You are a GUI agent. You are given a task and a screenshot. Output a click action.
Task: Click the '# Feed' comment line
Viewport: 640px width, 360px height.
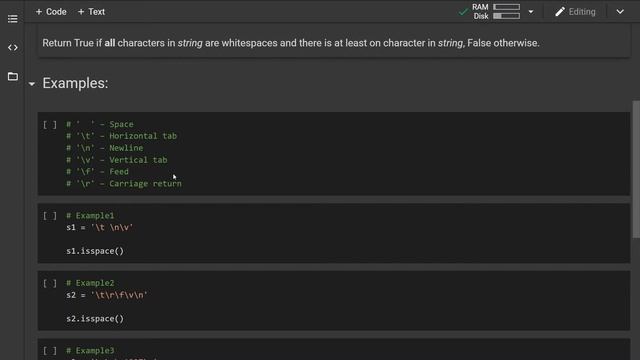point(97,172)
